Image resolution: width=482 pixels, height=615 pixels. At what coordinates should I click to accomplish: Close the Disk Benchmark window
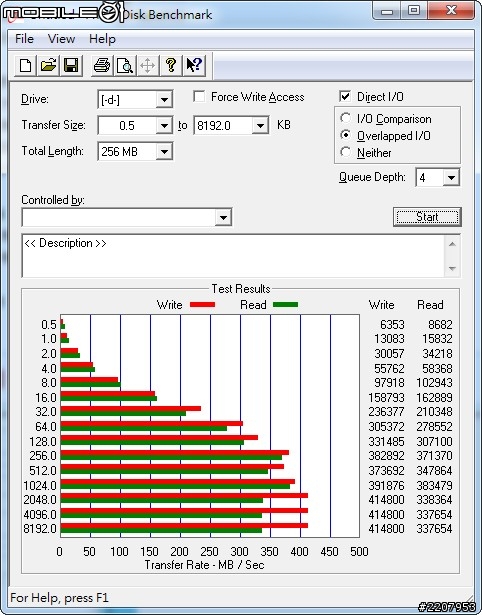pos(451,11)
